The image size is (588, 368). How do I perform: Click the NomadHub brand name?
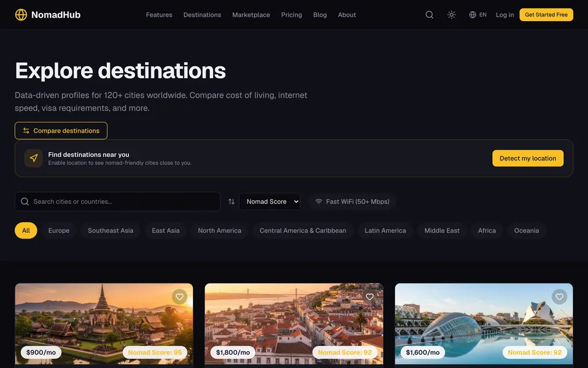[x=56, y=14]
